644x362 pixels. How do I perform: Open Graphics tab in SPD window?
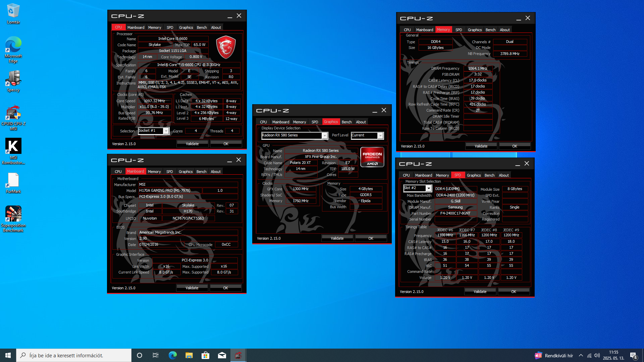474,175
